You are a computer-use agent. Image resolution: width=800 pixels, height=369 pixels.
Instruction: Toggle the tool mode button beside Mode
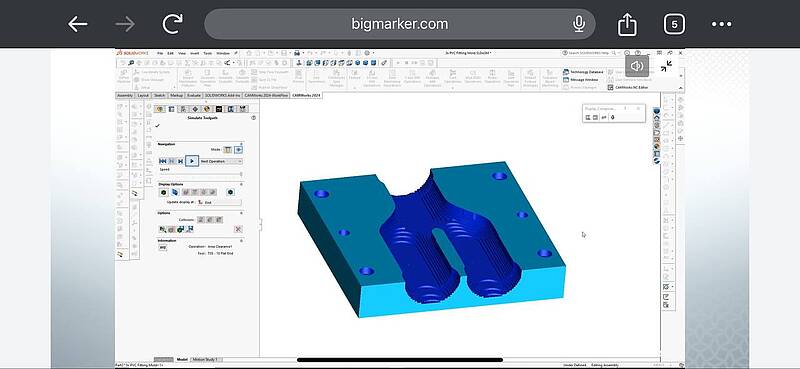pyautogui.click(x=228, y=150)
